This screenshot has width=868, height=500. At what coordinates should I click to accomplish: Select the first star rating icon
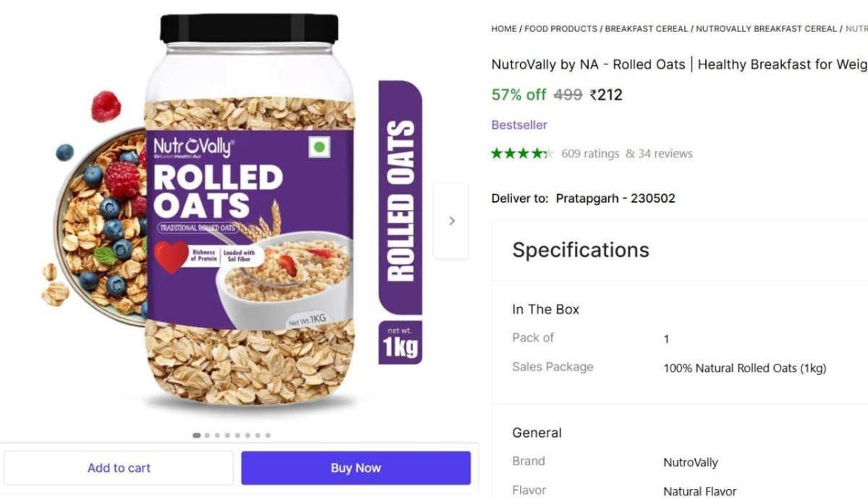[x=496, y=153]
